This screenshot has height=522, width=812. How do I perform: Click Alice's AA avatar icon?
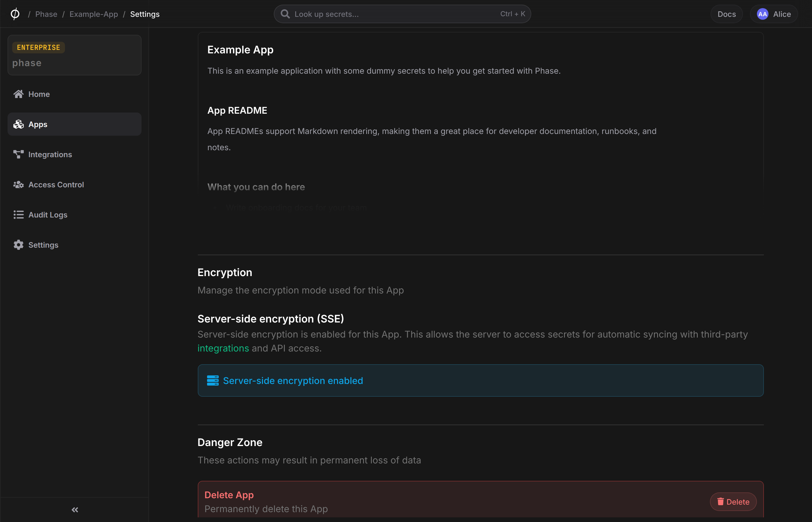[x=762, y=14]
